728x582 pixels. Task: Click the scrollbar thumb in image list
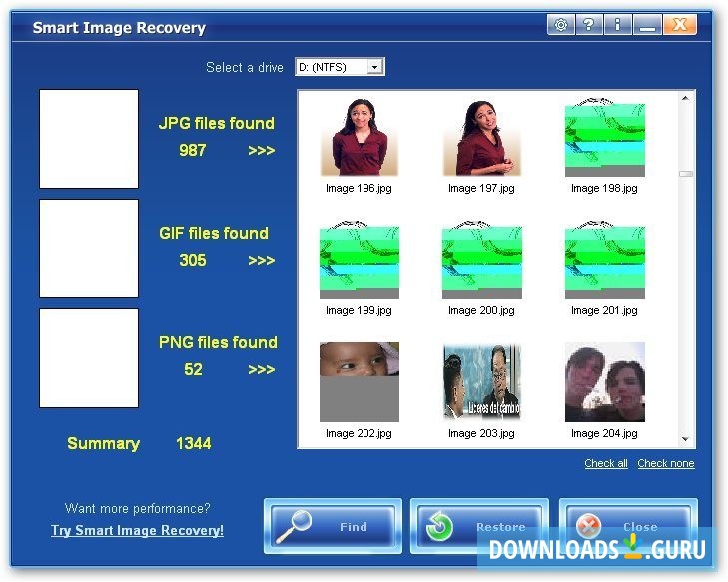click(x=685, y=174)
